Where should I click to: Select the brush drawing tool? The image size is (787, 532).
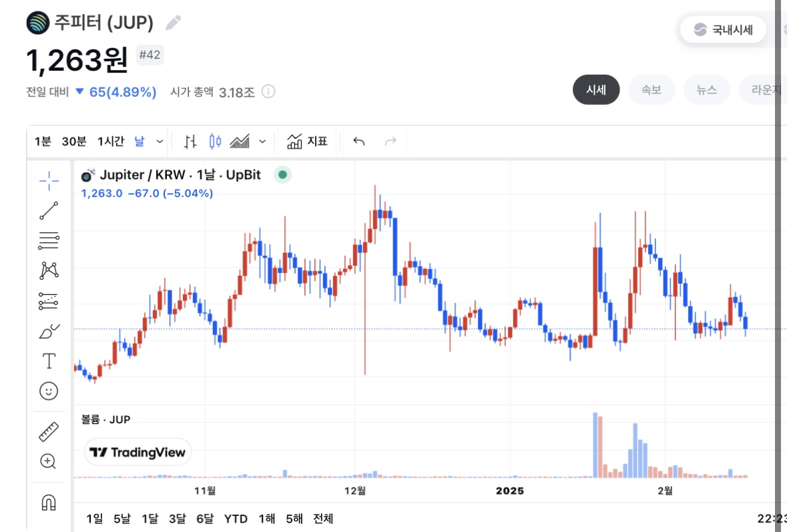tap(49, 331)
